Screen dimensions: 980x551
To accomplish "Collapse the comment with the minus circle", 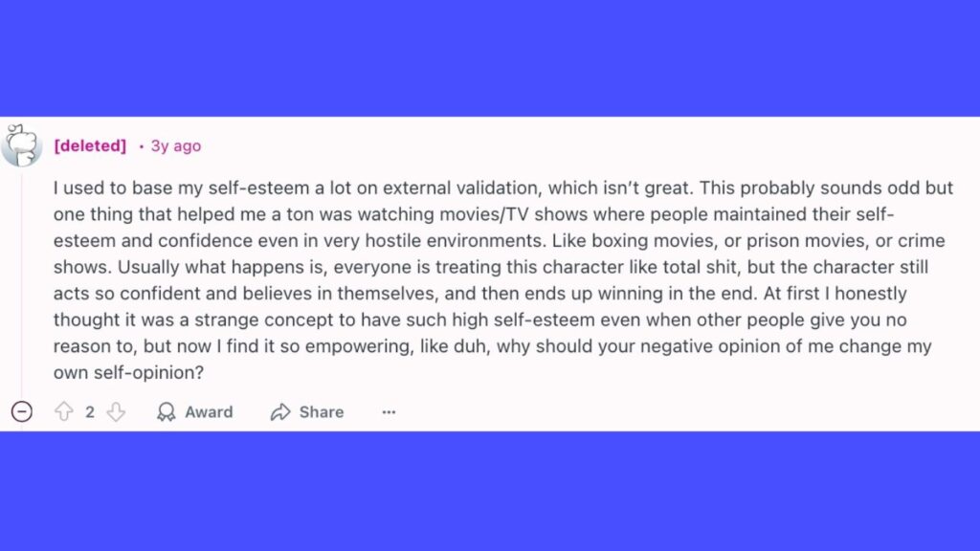I will (x=21, y=412).
